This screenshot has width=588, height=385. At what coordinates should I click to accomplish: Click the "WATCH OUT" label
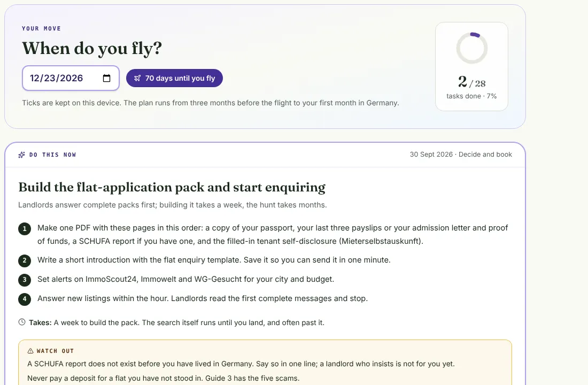55,351
